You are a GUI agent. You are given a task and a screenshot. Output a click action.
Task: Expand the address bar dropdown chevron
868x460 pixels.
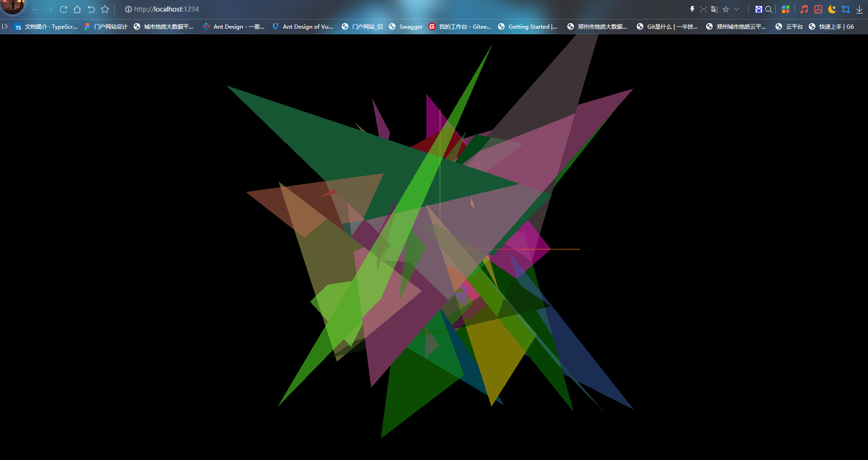(737, 9)
